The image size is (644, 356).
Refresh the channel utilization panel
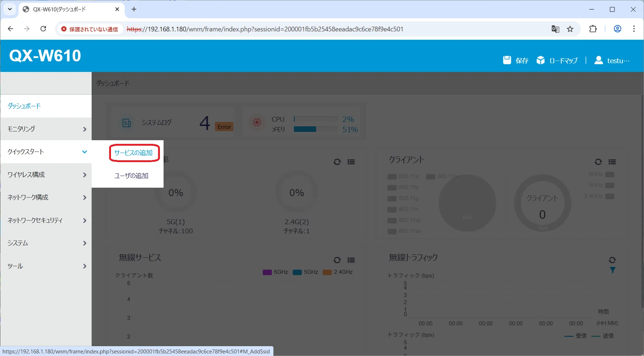(337, 162)
